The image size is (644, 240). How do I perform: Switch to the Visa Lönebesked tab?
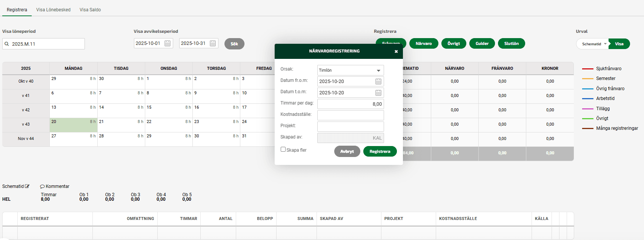tap(53, 10)
